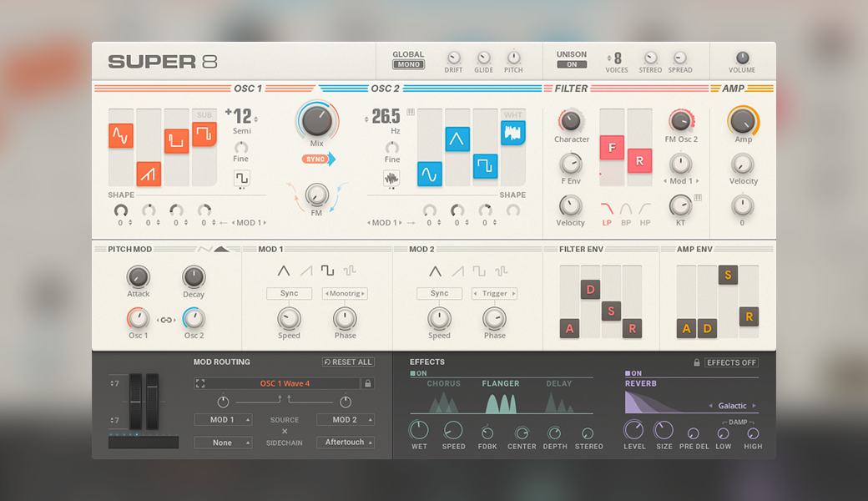Click the OSC 1 Semi stepper arrows
This screenshot has height=501, width=868.
tap(255, 119)
